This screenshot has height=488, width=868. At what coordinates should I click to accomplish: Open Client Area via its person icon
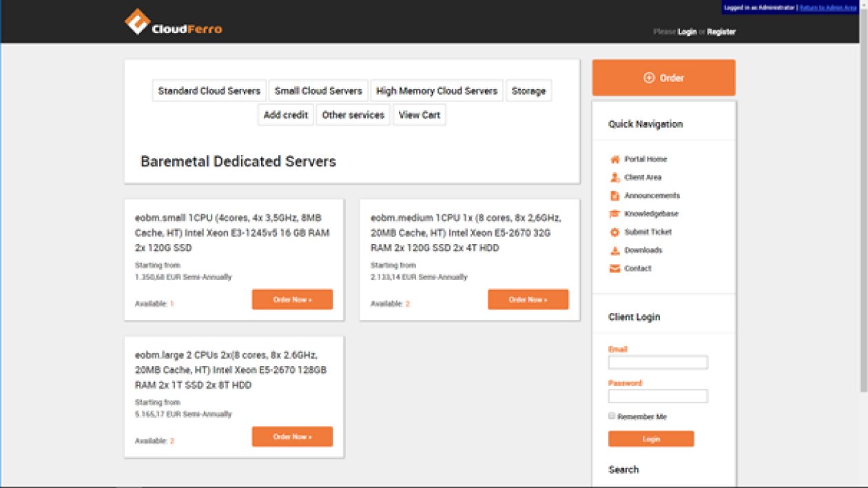pyautogui.click(x=615, y=177)
